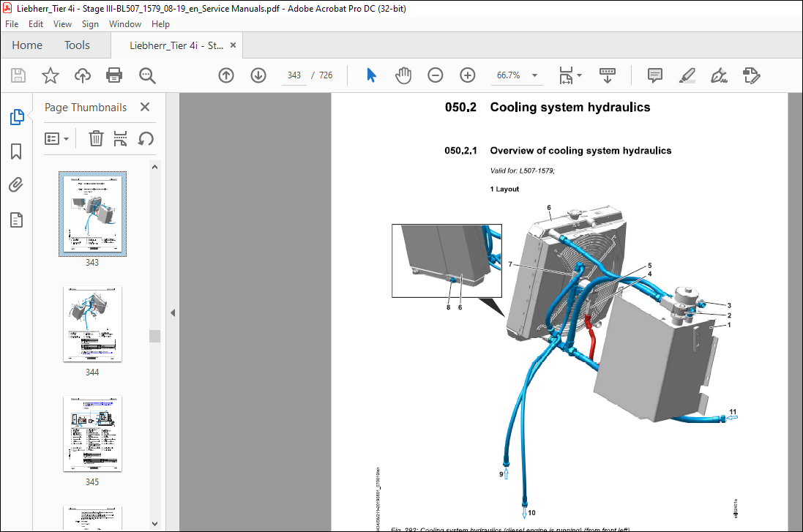Switch to the Home tab
Image resolution: width=803 pixels, height=532 pixels.
27,45
